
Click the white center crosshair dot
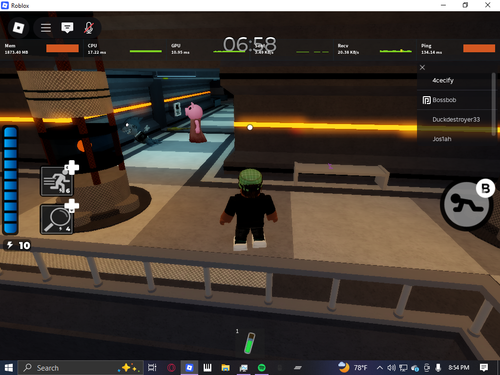[250, 127]
